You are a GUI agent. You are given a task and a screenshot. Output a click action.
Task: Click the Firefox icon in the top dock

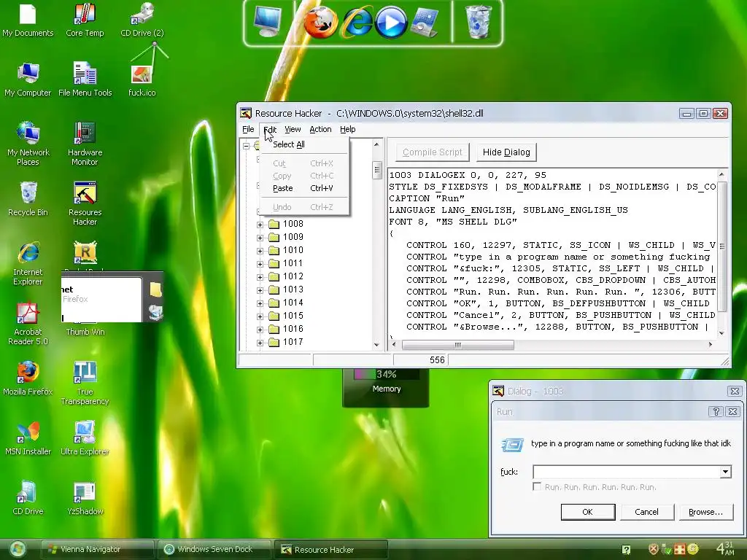point(321,23)
